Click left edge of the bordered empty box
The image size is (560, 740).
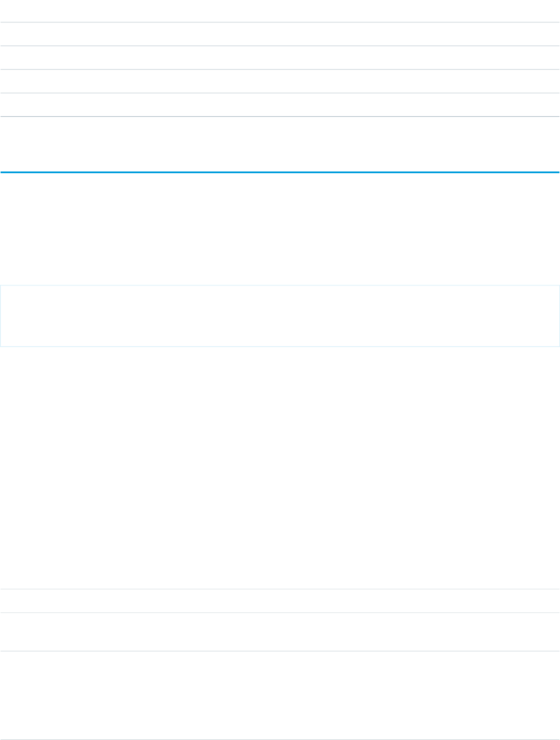(1, 315)
